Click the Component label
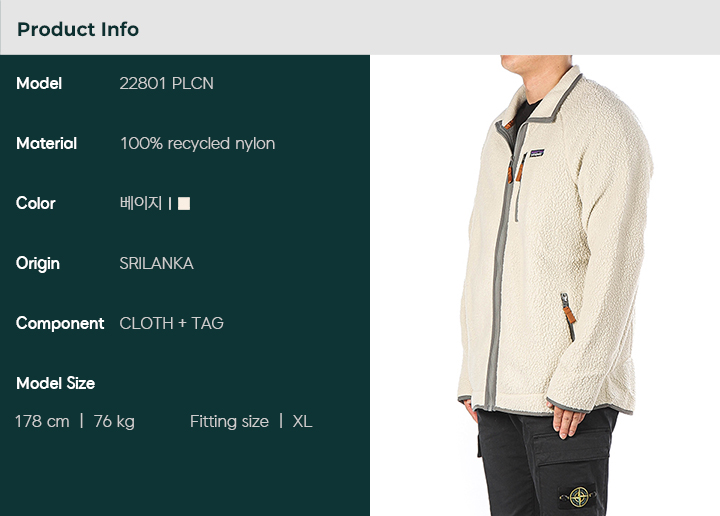The image size is (720, 516). tap(60, 324)
